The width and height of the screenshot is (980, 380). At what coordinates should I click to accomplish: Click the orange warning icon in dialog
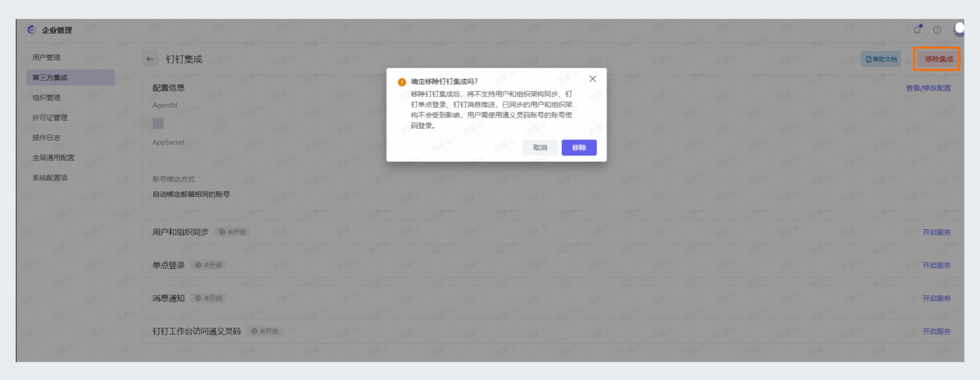[x=402, y=82]
